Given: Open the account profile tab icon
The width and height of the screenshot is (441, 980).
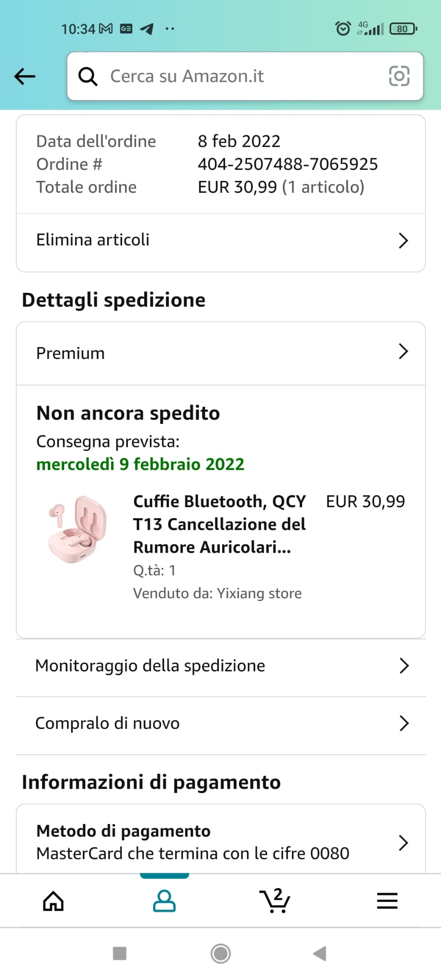Looking at the screenshot, I should tap(164, 901).
